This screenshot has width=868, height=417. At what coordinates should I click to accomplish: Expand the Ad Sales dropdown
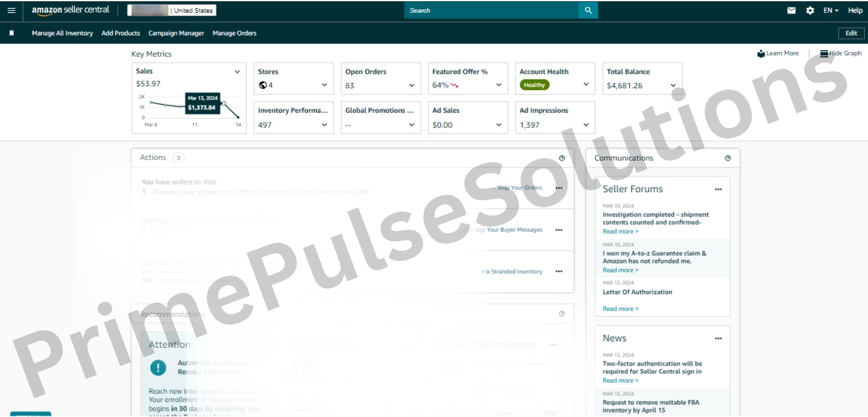499,125
